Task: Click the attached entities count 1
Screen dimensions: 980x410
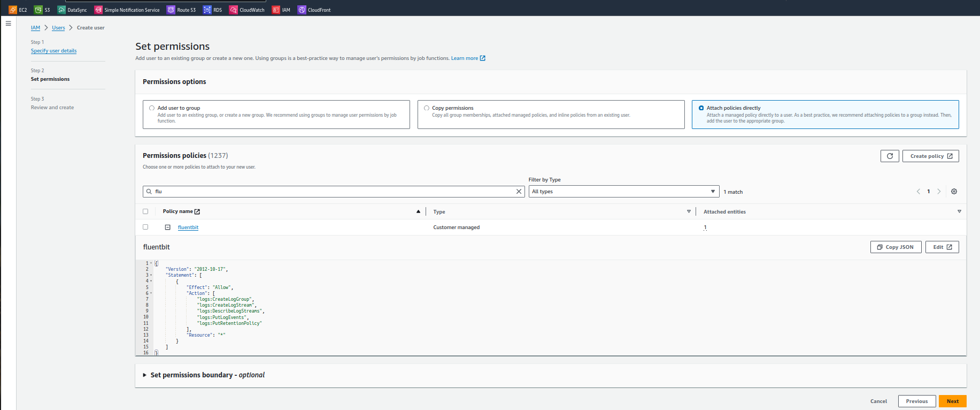Action: 705,227
